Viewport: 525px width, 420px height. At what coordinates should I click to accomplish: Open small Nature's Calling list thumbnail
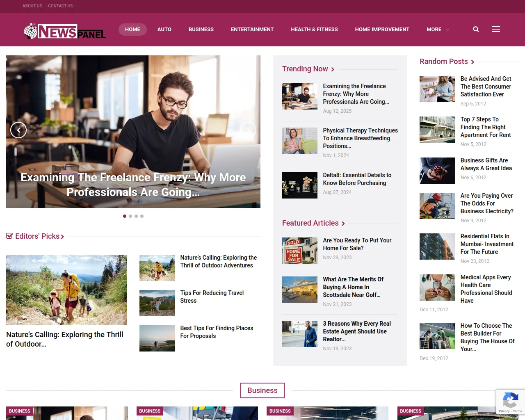(x=157, y=268)
